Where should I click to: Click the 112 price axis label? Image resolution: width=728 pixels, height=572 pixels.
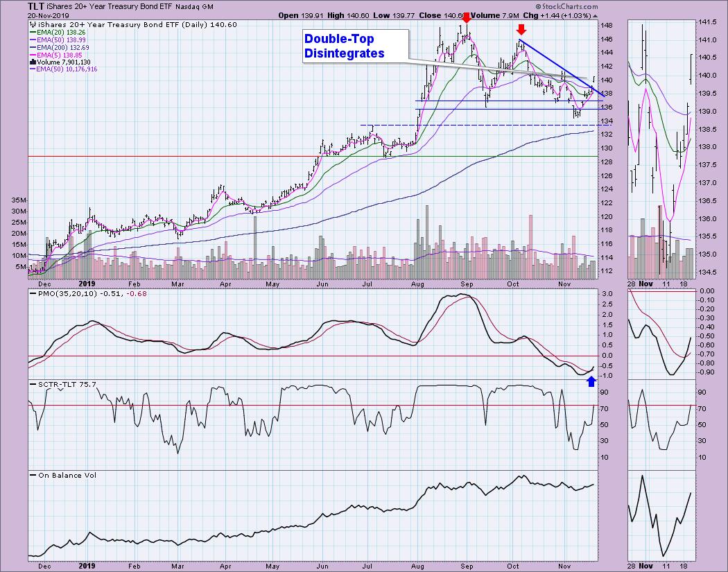(x=605, y=270)
